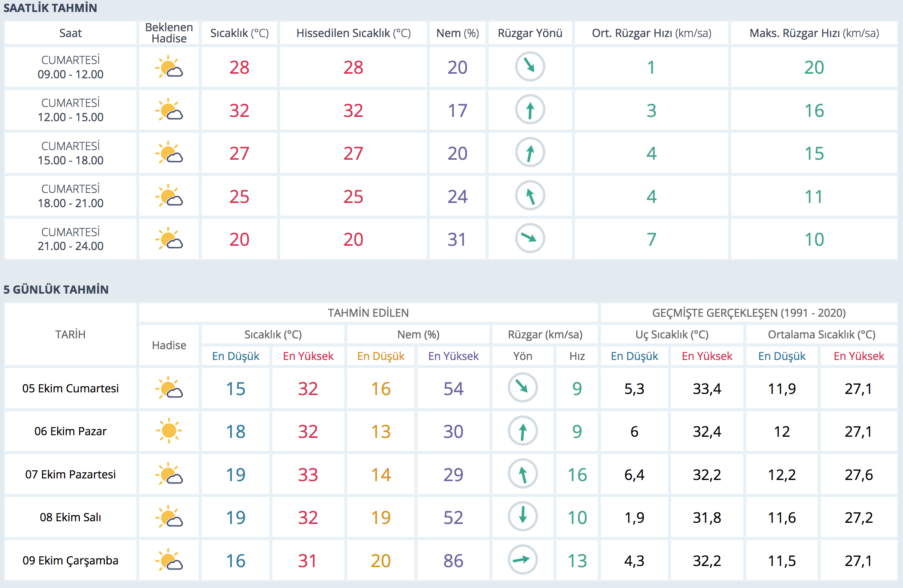Screen dimensions: 903x588
Task: Click the 'Maks. Rüzgar Hızı' column header
Action: (x=814, y=33)
